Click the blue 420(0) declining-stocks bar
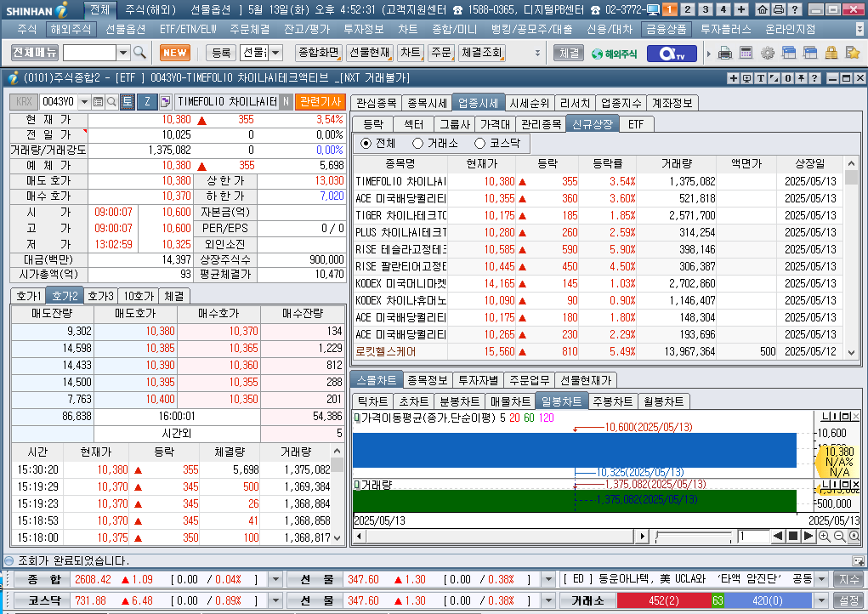 pyautogui.click(x=768, y=600)
